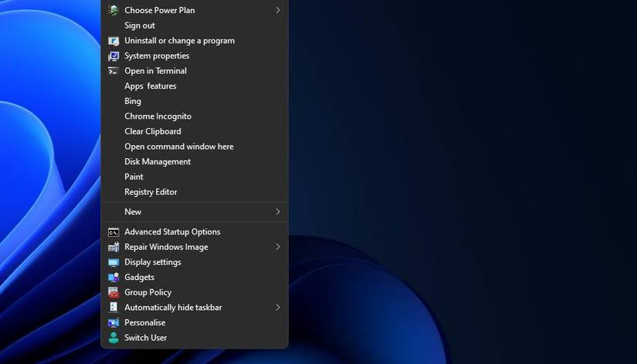637x364 pixels.
Task: Click the Group Policy icon
Action: (114, 292)
